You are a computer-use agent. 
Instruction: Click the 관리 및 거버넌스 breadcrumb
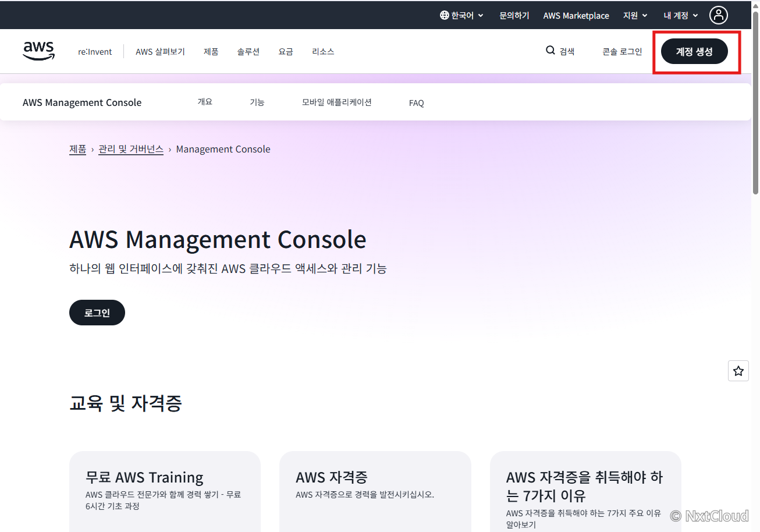[131, 150]
